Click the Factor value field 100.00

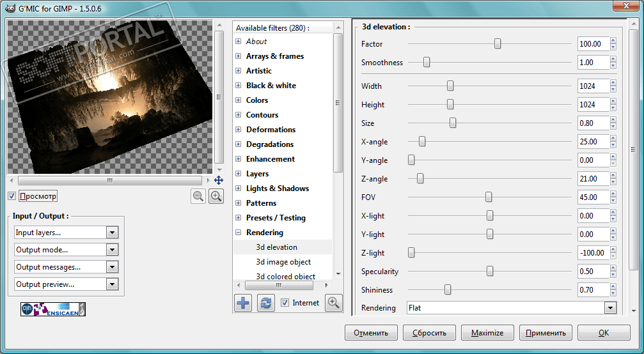click(593, 44)
